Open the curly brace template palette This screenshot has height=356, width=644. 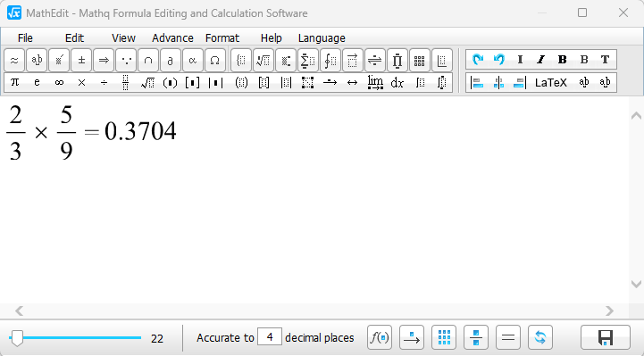point(241,61)
